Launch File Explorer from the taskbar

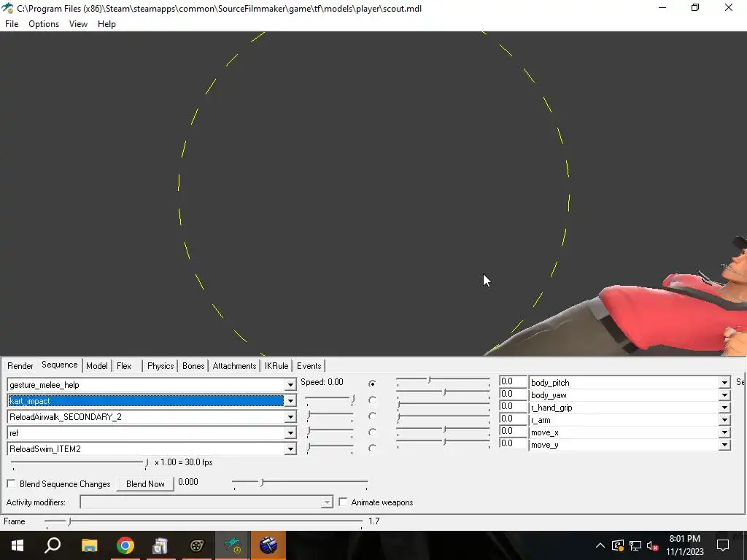(89, 545)
